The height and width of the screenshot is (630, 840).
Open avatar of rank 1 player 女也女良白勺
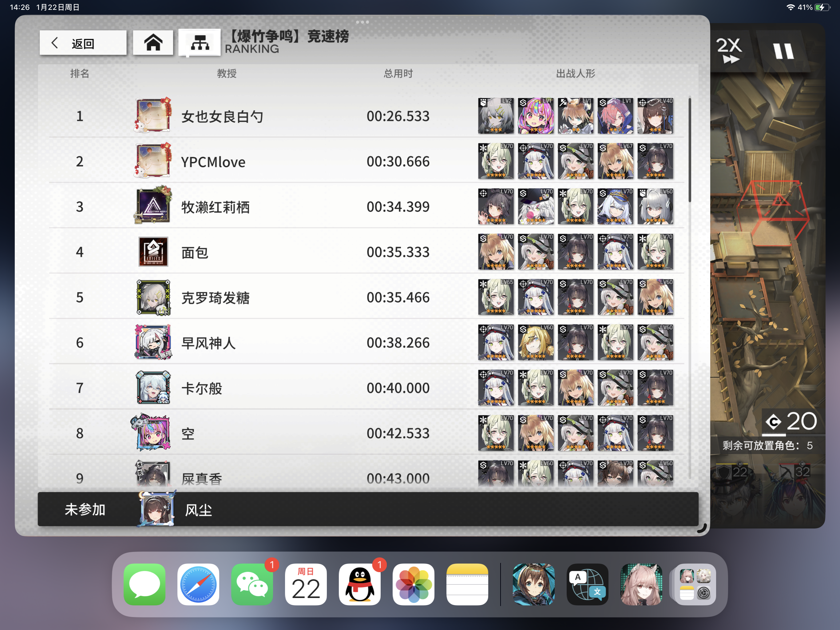(153, 116)
